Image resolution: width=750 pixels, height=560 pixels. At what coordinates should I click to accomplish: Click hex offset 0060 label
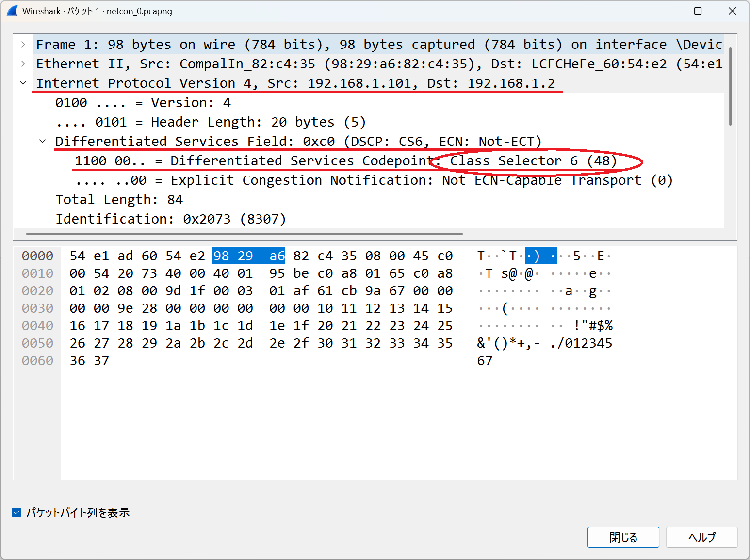coord(37,360)
